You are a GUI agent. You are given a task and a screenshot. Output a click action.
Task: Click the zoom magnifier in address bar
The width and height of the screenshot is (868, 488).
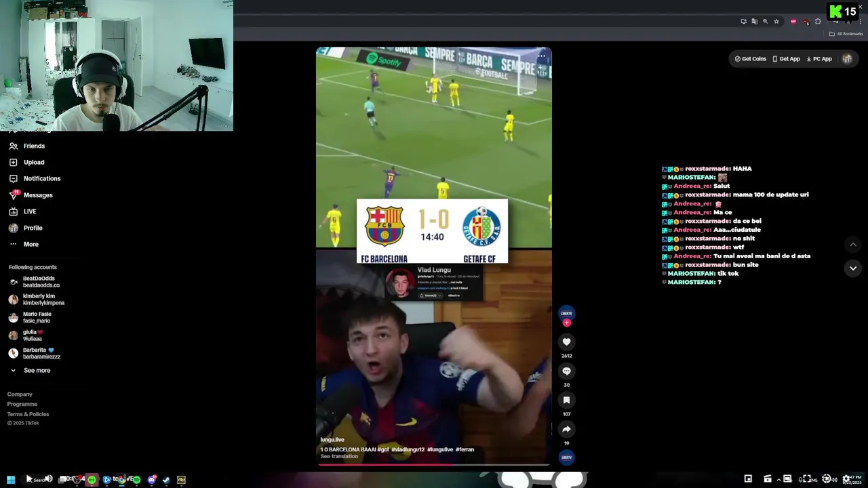point(766,22)
